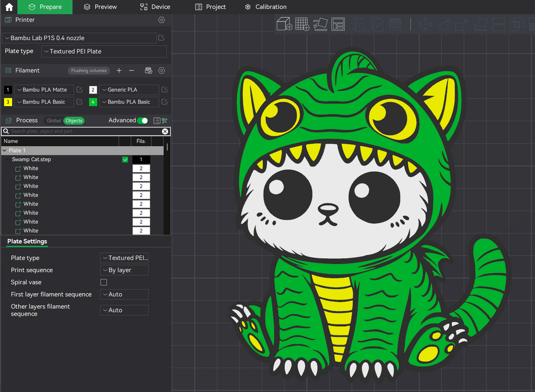Click the object list vertical scrollbar

pos(167,147)
